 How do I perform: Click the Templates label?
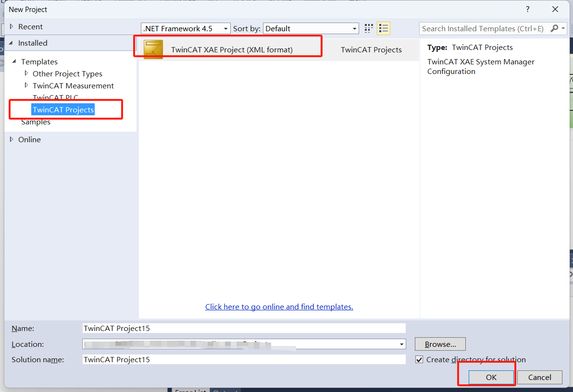pyautogui.click(x=39, y=62)
